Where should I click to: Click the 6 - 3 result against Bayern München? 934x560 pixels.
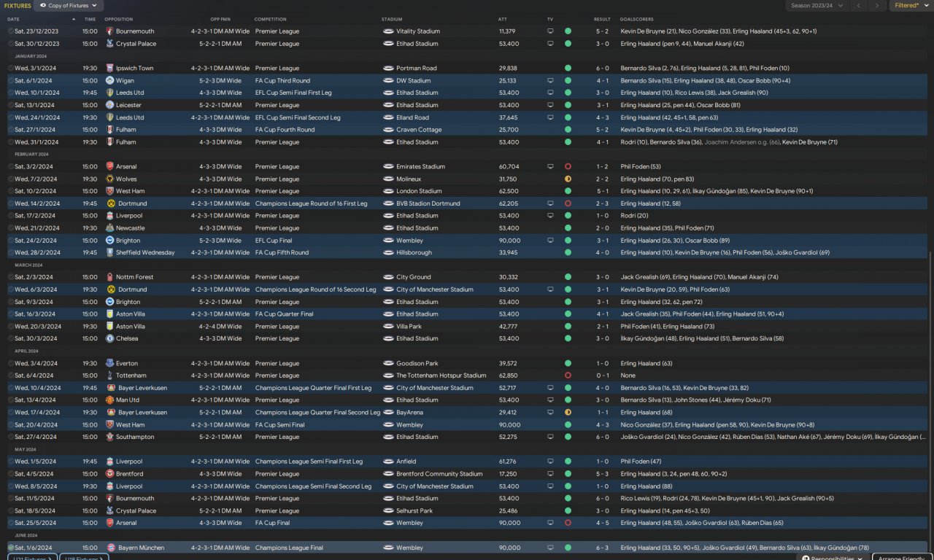click(602, 548)
